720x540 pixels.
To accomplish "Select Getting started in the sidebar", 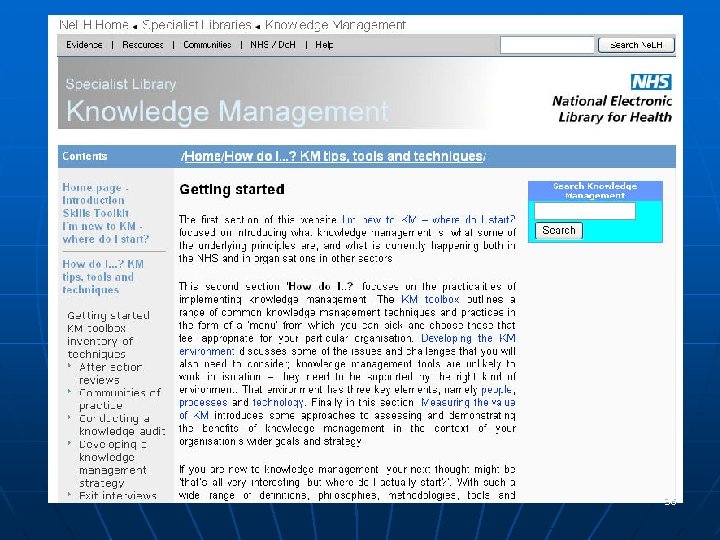I will pos(108,315).
